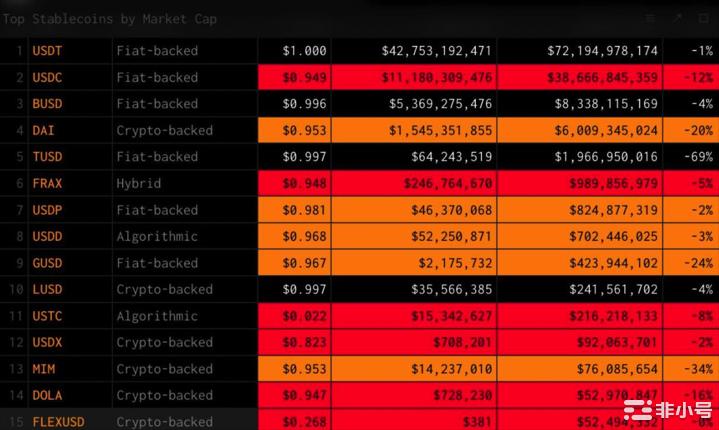This screenshot has width=719, height=430.
Task: Open the LUSD ticker
Action: click(x=46, y=289)
